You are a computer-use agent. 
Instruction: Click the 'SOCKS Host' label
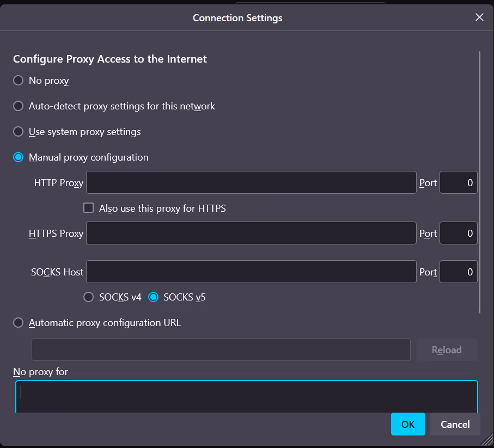pos(57,272)
